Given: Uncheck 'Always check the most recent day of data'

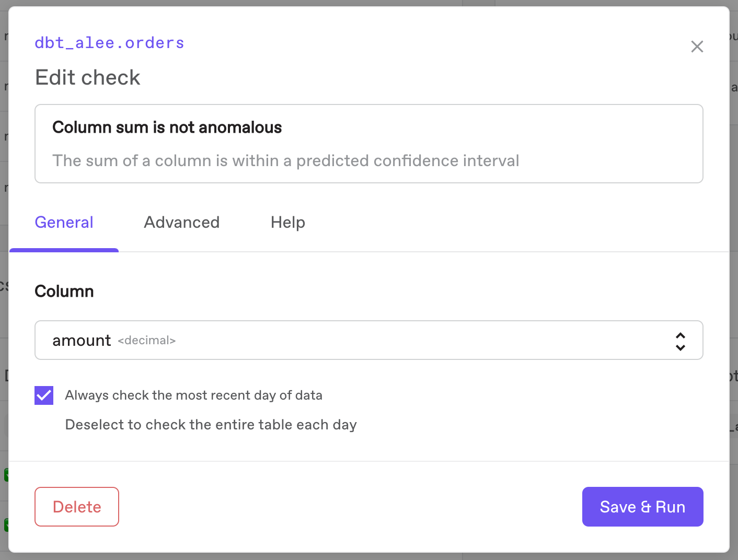Looking at the screenshot, I should point(43,395).
